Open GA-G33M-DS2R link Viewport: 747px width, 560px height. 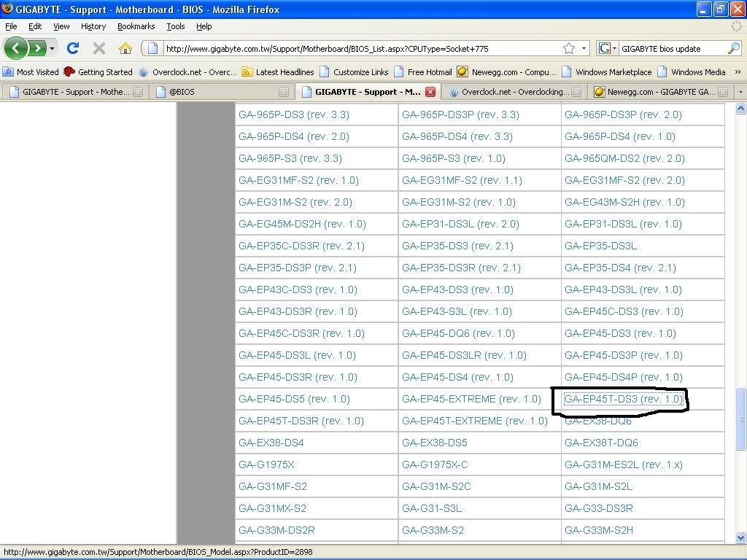pyautogui.click(x=276, y=531)
